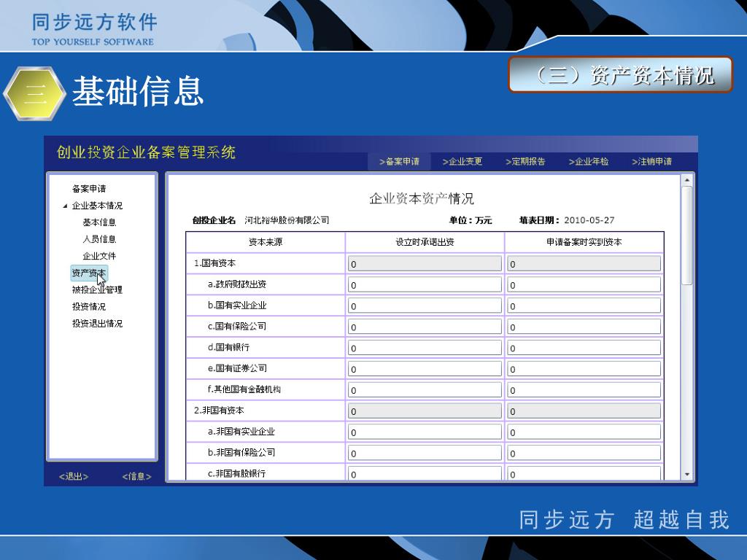This screenshot has width=747, height=560.
Task: Collapse the 企业基本情况 tree node
Action: click(x=65, y=206)
